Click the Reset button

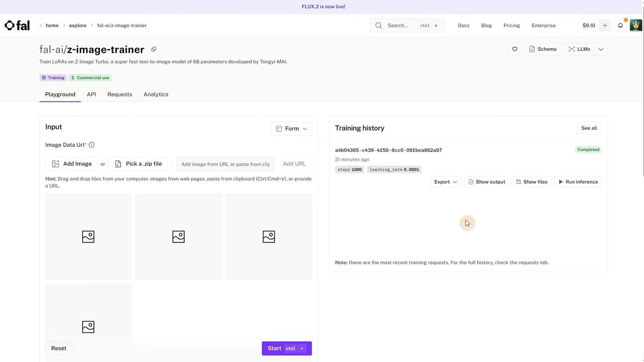[x=58, y=349]
